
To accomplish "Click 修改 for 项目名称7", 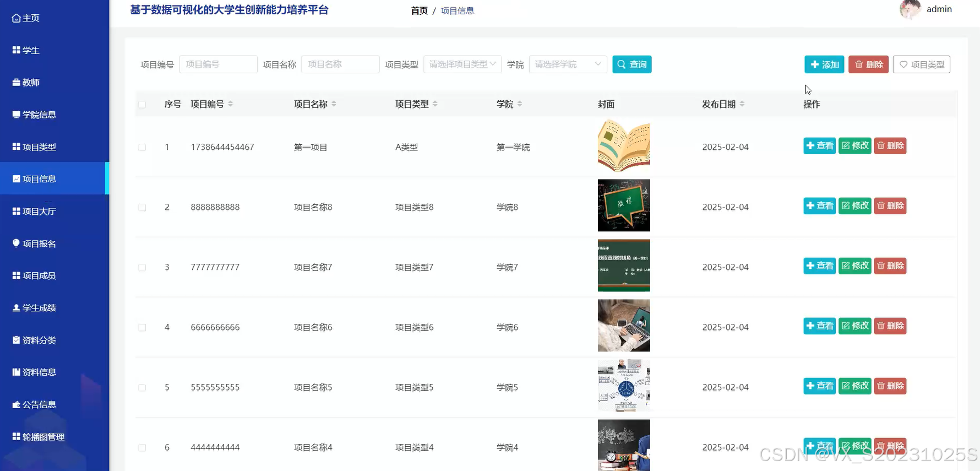I will [x=855, y=266].
